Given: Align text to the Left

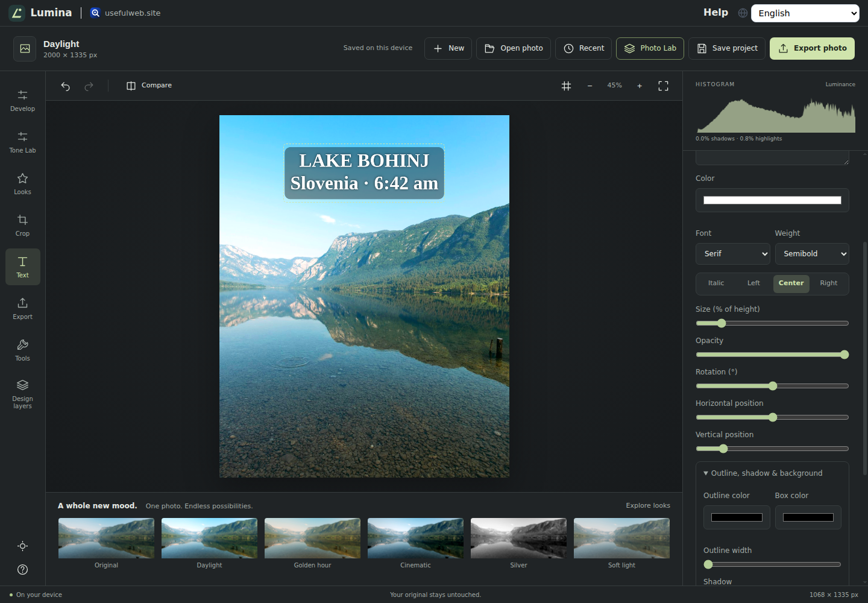Looking at the screenshot, I should 753,283.
